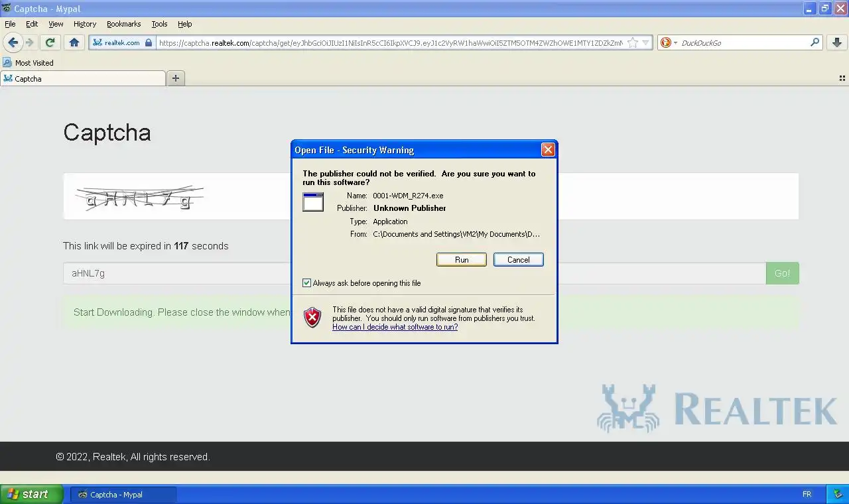Close the Open File Security Warning dialog
The image size is (849, 504).
(548, 150)
